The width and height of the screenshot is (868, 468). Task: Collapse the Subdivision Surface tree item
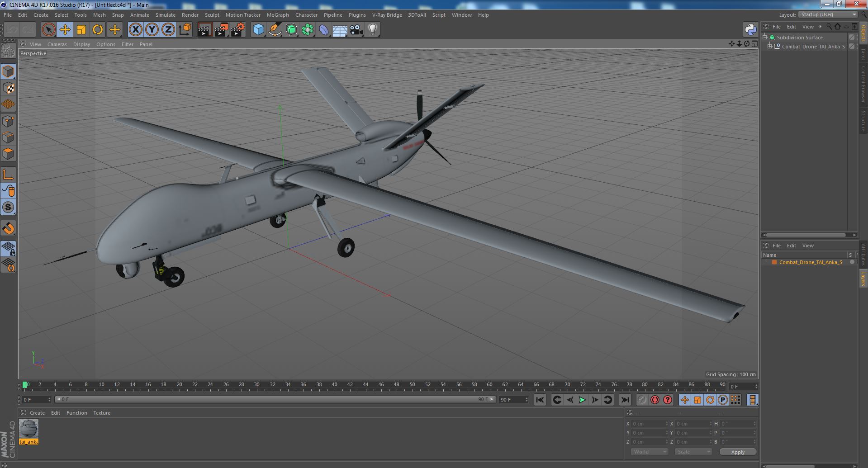click(x=765, y=37)
